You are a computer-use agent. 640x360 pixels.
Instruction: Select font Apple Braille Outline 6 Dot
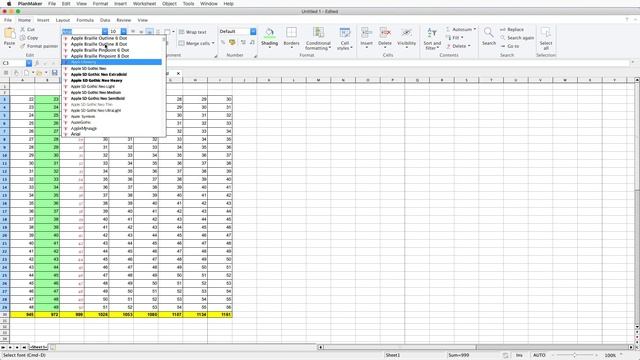pyautogui.click(x=112, y=38)
